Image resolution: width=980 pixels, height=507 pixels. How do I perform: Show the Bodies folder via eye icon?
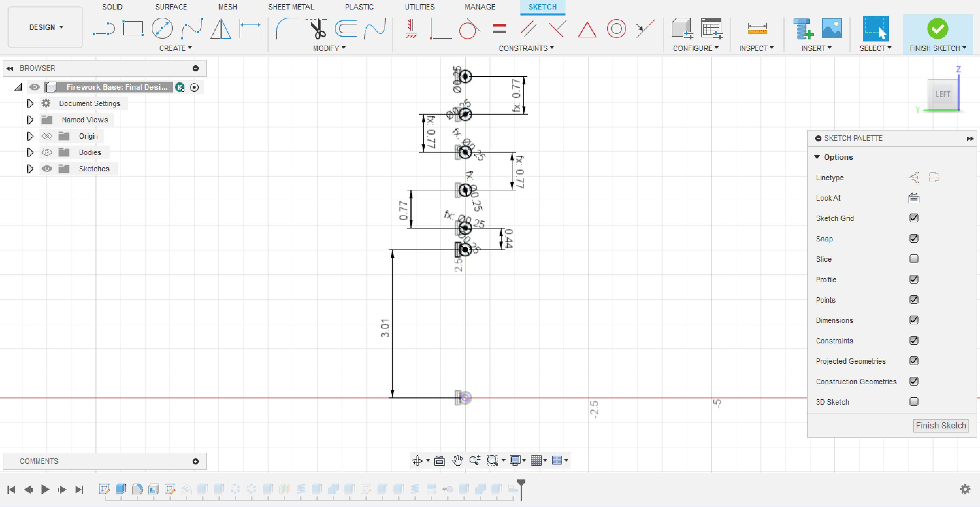(47, 152)
